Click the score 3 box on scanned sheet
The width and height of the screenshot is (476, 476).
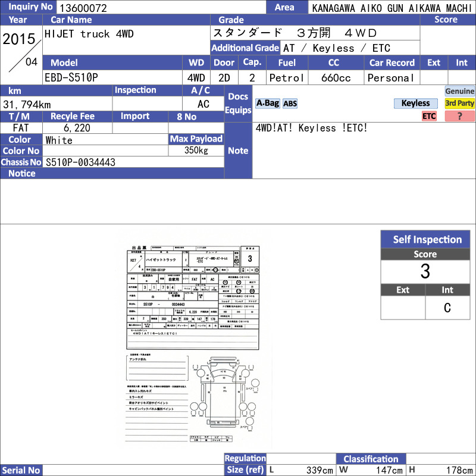click(x=250, y=259)
